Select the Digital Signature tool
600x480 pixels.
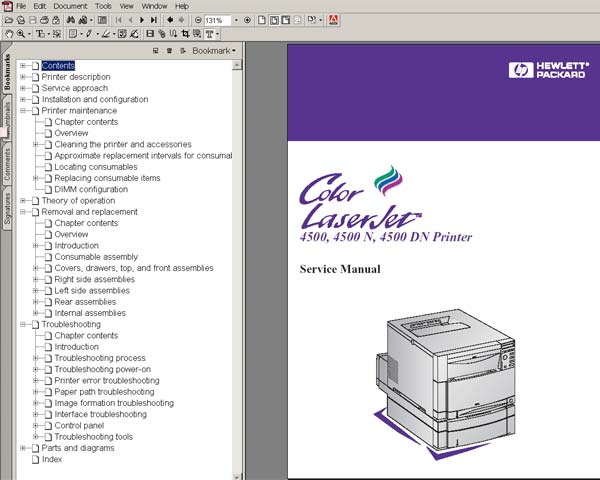coord(134,34)
